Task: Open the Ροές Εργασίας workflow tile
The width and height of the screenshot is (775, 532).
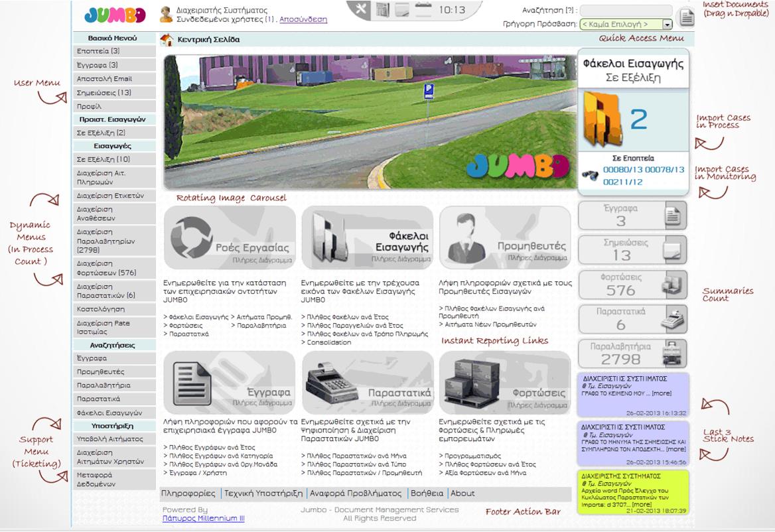Action: click(230, 237)
